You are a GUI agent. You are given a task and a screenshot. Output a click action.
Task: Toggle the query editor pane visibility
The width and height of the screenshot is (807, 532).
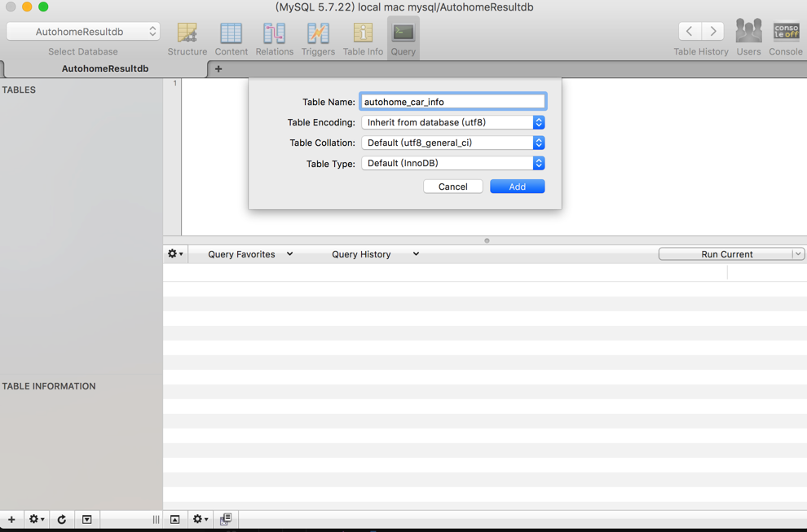coord(175,519)
